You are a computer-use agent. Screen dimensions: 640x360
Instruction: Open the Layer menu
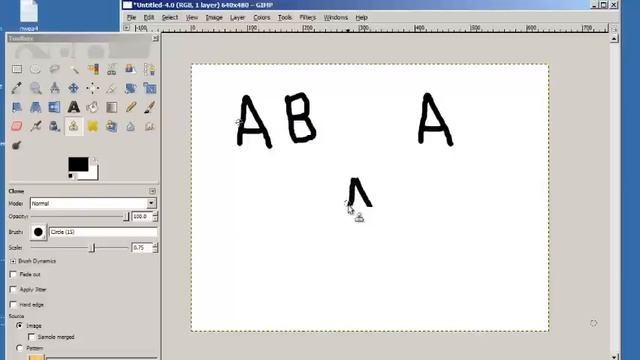(x=237, y=18)
